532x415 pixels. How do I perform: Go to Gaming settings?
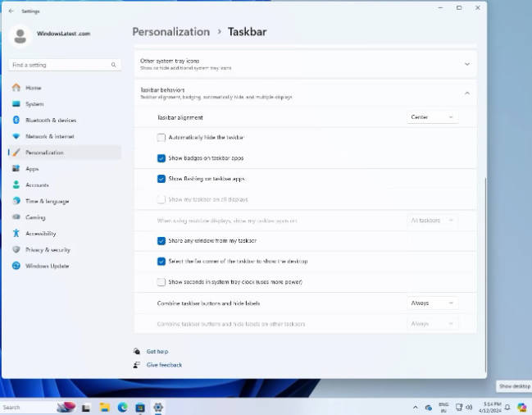tap(65, 217)
